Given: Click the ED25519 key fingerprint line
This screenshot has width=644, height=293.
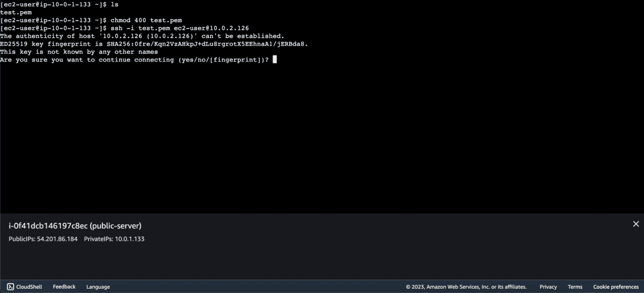Looking at the screenshot, I should pyautogui.click(x=154, y=44).
